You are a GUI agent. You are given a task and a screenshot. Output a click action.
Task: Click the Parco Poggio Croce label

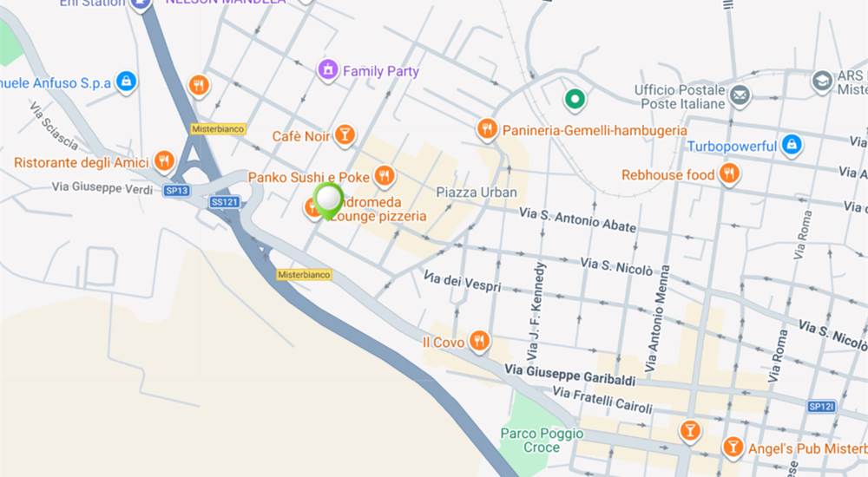tap(542, 441)
